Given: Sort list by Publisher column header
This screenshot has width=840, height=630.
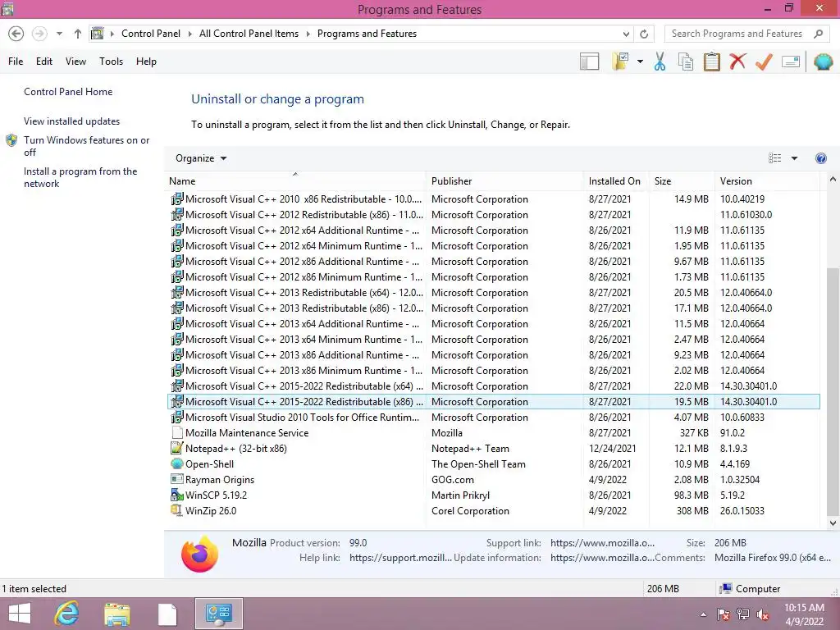Looking at the screenshot, I should click(504, 181).
